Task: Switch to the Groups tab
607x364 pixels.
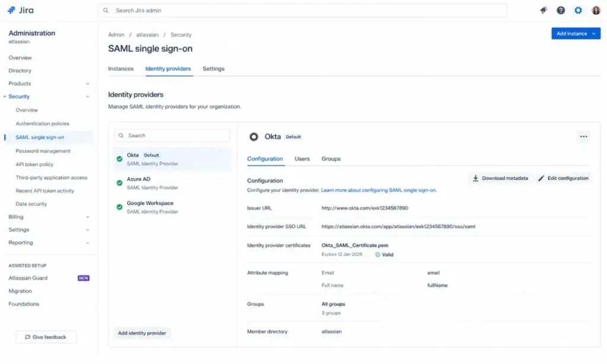Action: click(x=331, y=159)
